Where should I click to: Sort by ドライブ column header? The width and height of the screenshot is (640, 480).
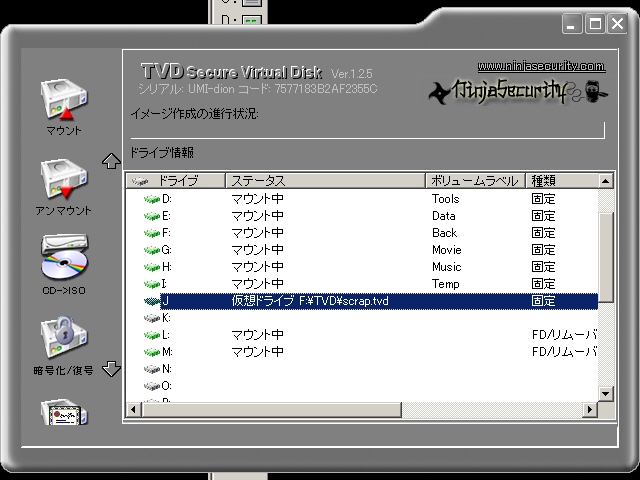pyautogui.click(x=175, y=181)
